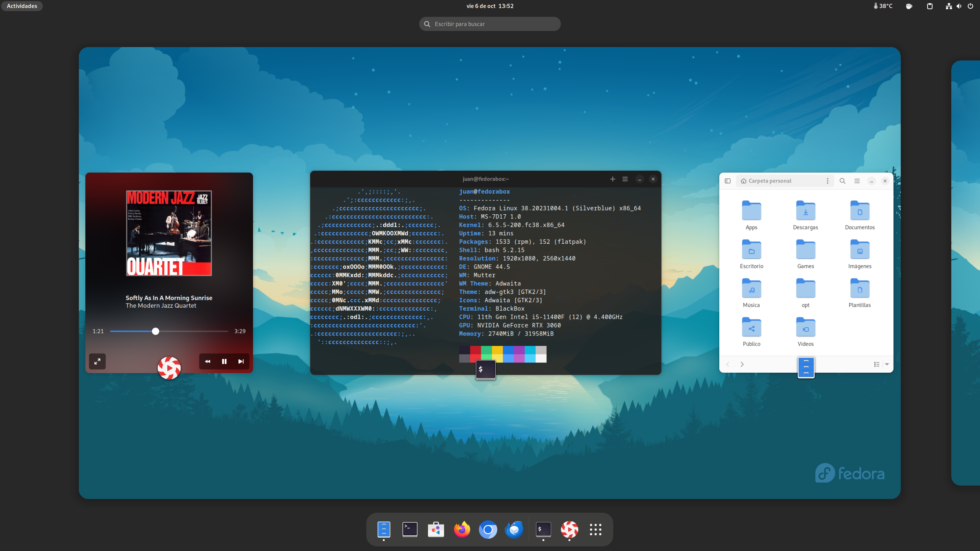This screenshot has height=551, width=980.
Task: Open the terminal hamburger menu
Action: click(625, 179)
